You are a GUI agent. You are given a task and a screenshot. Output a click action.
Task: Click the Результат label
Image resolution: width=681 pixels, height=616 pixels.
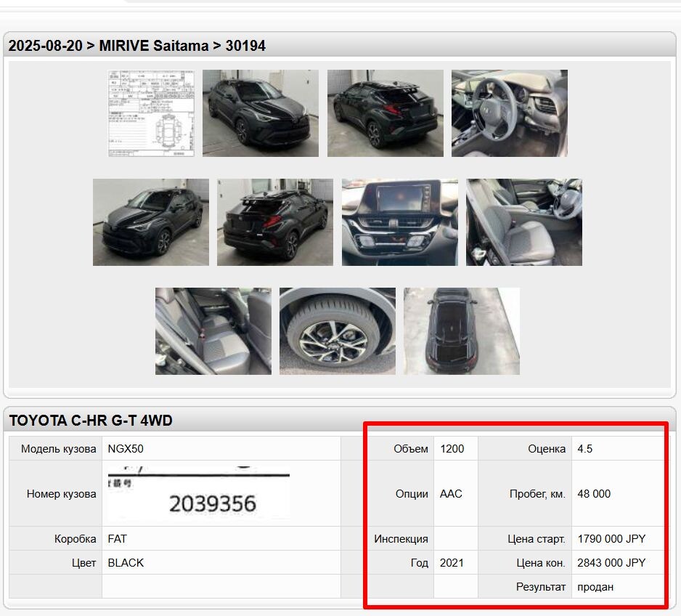pyautogui.click(x=541, y=587)
